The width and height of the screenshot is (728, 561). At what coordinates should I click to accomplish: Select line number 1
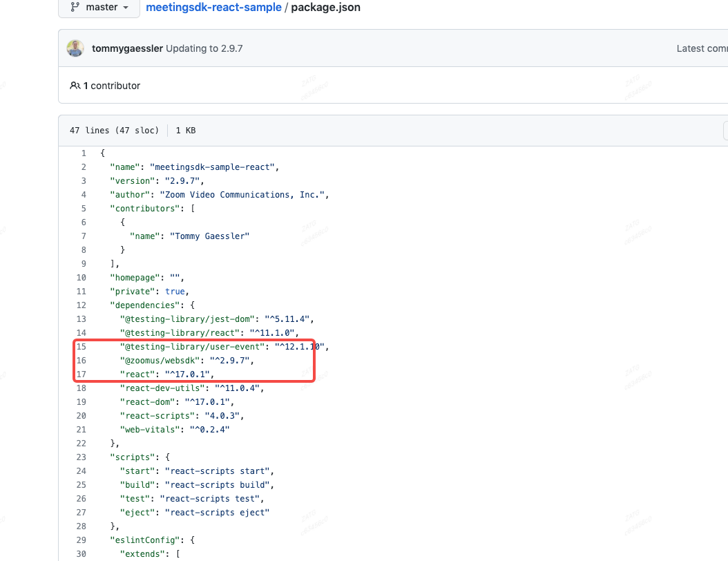pyautogui.click(x=84, y=153)
